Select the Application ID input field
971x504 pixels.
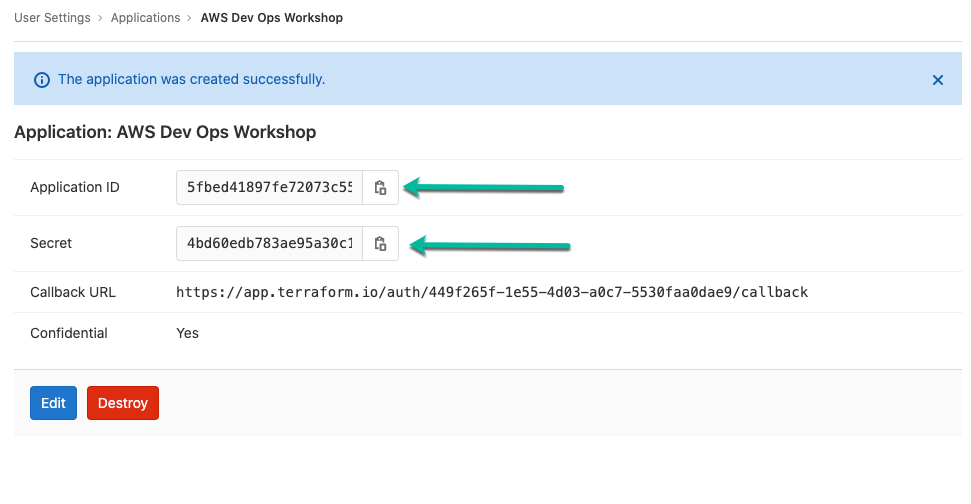pos(269,188)
